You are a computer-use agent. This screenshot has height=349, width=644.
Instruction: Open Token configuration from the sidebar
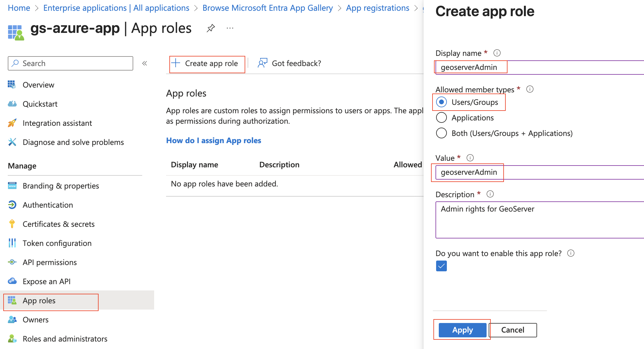(x=57, y=243)
